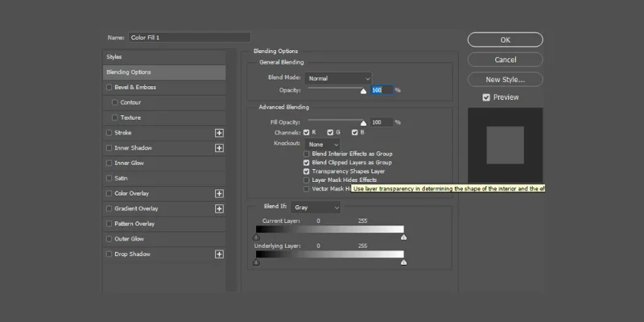Uncheck the Preview checkbox
Image resolution: width=644 pixels, height=322 pixels.
point(486,97)
